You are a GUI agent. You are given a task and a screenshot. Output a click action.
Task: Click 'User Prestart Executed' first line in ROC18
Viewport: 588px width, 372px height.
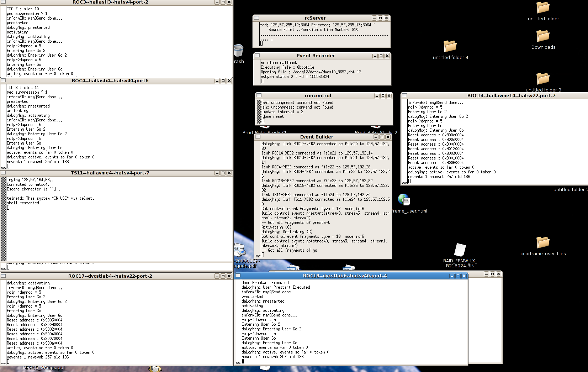click(x=265, y=283)
